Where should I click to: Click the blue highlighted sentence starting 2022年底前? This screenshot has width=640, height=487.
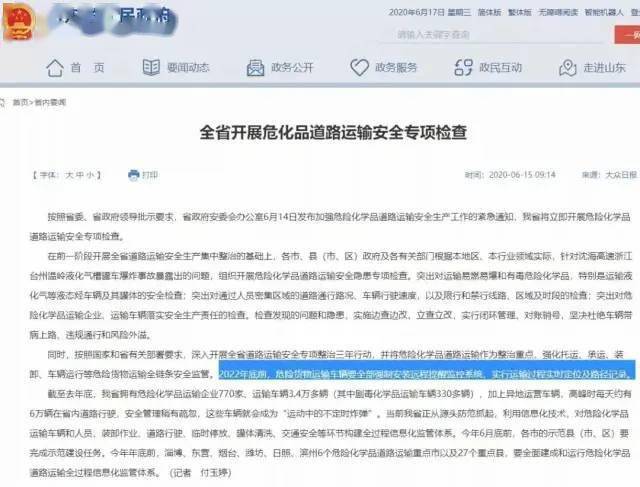click(427, 370)
